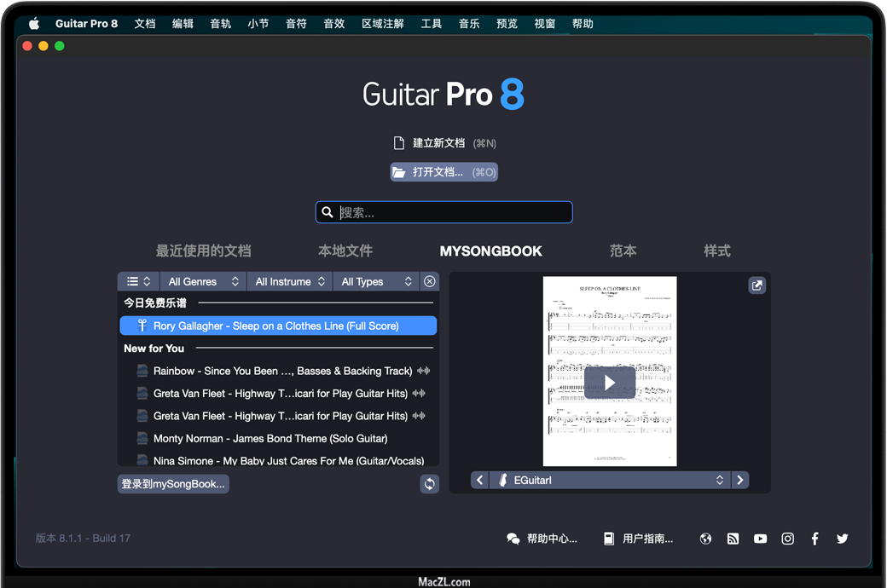Select Monty Norman - James Bond Theme
This screenshot has height=588, width=887.
(x=270, y=439)
